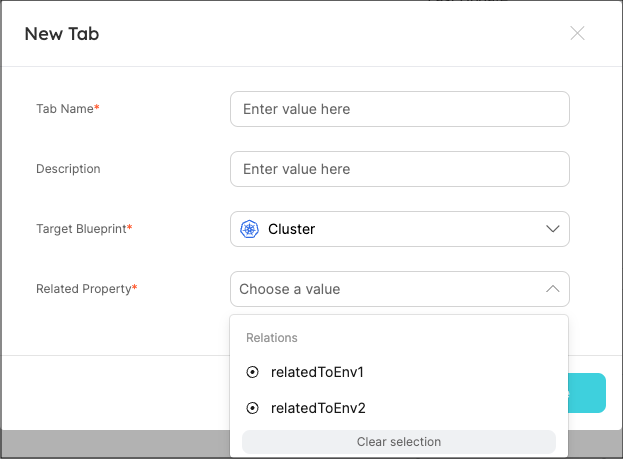Click the Clear selection button
Viewport: 623px width, 459px height.
(399, 442)
